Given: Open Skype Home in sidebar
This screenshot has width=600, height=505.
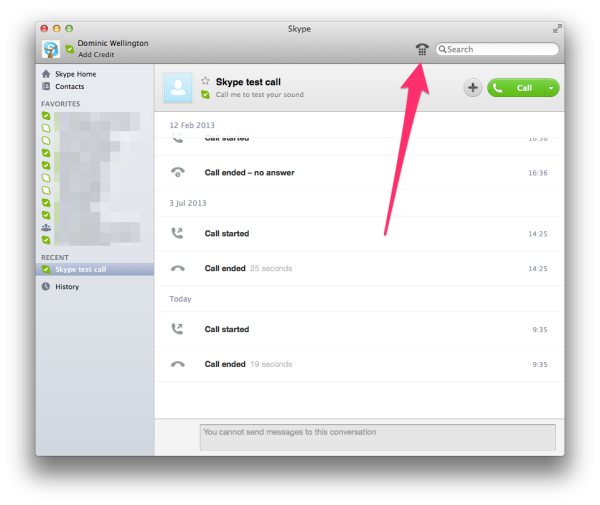Looking at the screenshot, I should pos(75,74).
